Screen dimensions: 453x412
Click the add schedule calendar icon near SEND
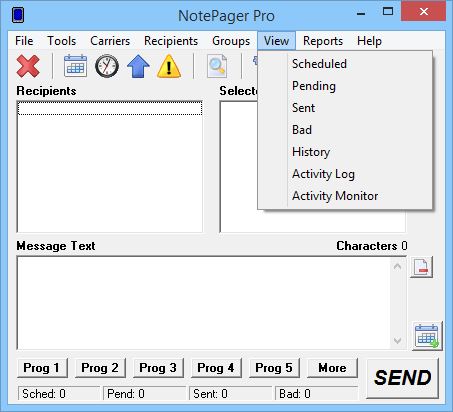click(427, 336)
